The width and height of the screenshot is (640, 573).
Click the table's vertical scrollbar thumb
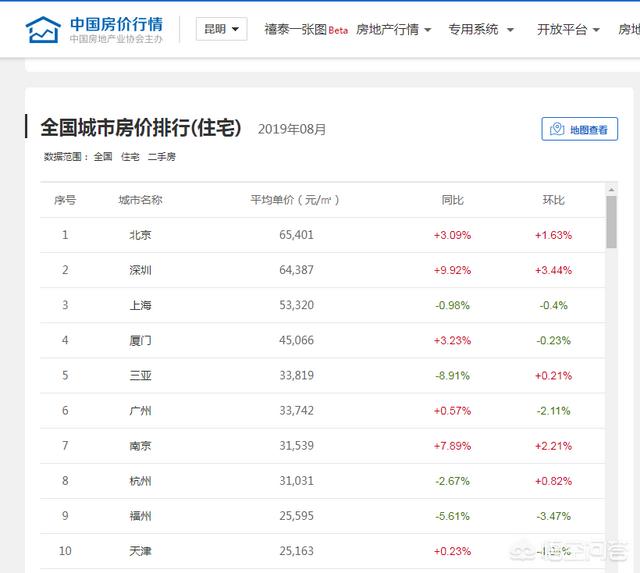click(611, 222)
